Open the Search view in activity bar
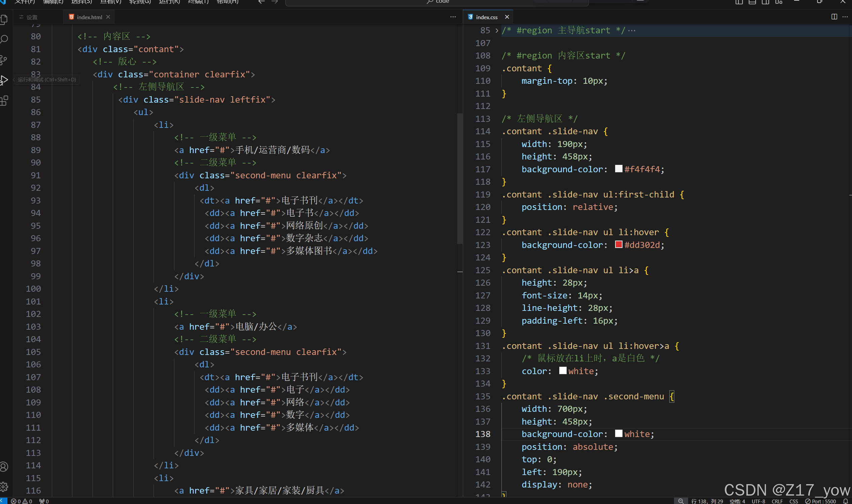Image resolution: width=852 pixels, height=504 pixels. pyautogui.click(x=4, y=39)
